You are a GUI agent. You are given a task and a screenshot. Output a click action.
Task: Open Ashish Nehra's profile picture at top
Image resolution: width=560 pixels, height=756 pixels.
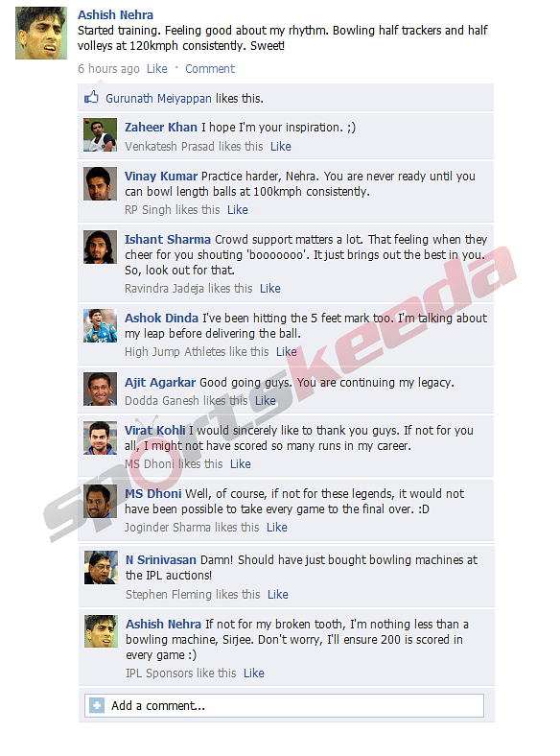point(41,33)
